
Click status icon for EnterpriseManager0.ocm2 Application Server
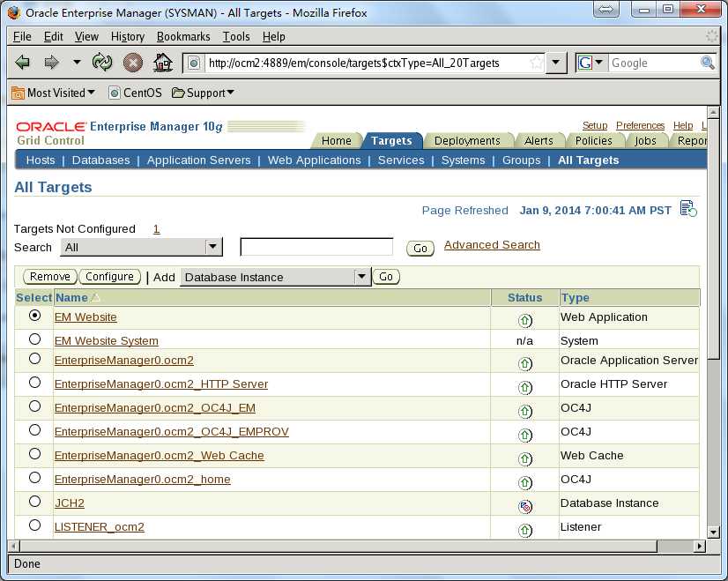[525, 363]
